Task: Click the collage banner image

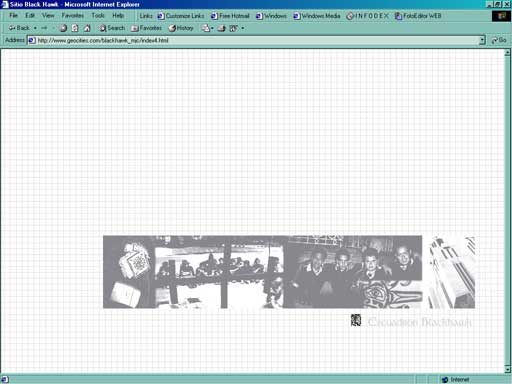Action: pyautogui.click(x=262, y=272)
